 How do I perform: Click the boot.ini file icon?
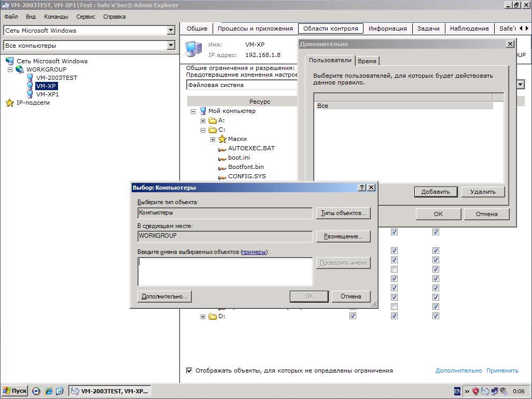tap(222, 159)
